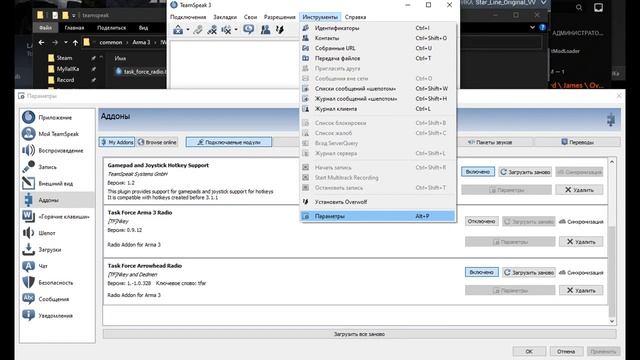Open Справка menu in TeamSpeak
This screenshot has width=640, height=360.
click(x=356, y=17)
